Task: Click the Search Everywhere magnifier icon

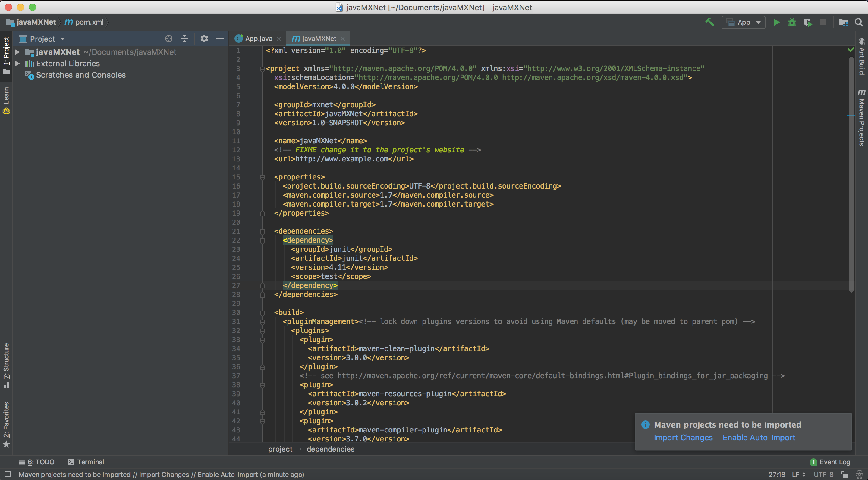Action: [x=859, y=23]
